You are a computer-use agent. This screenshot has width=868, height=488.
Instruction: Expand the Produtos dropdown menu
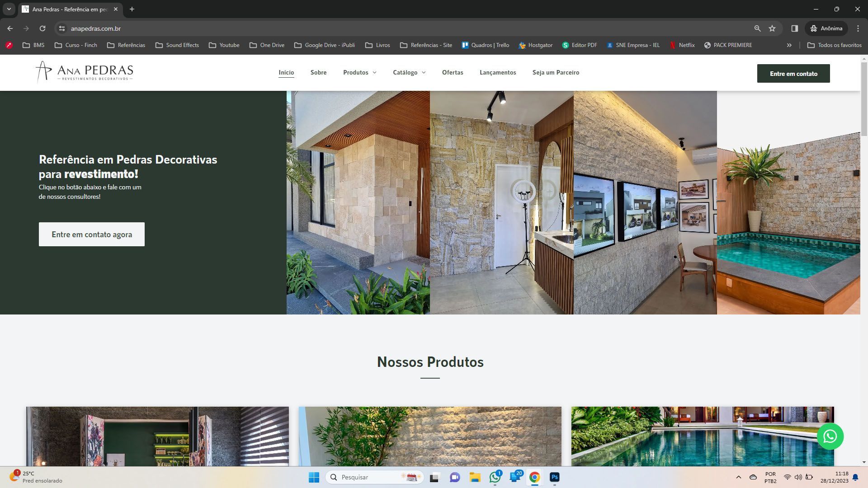point(360,72)
